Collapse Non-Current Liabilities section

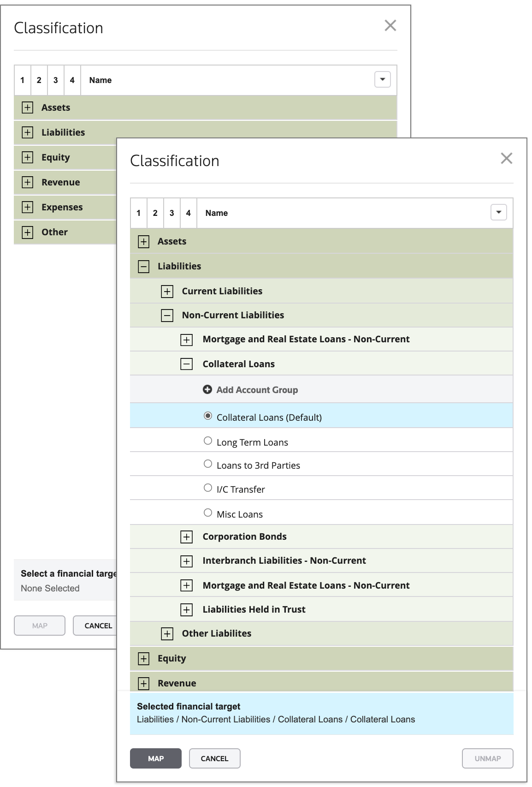(167, 316)
